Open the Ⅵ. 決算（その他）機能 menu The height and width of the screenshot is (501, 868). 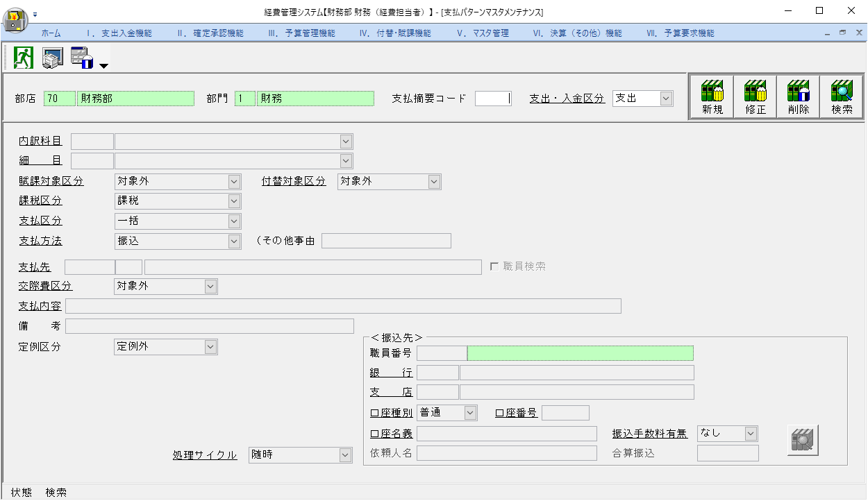(x=577, y=33)
